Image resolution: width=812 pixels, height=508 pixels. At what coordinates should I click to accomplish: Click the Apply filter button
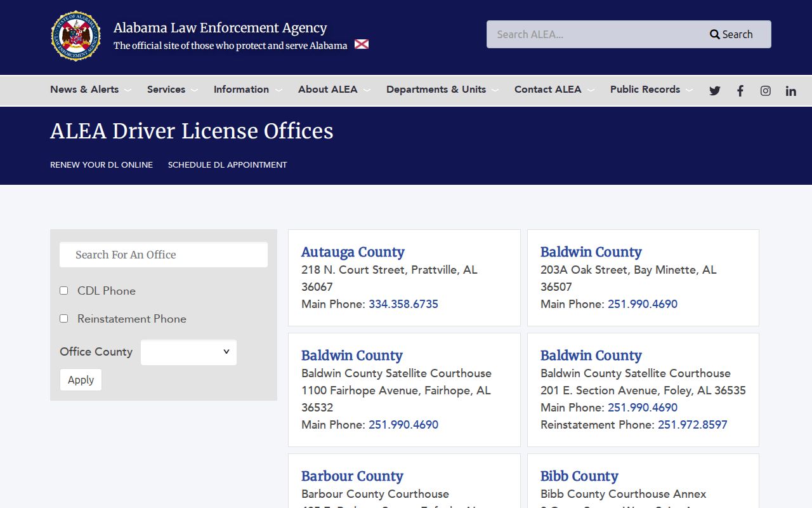(x=81, y=380)
